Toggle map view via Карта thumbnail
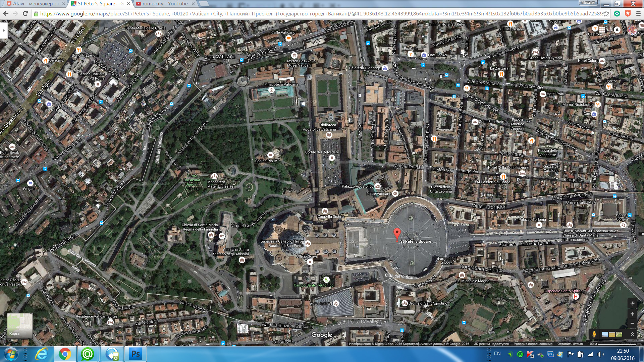This screenshot has height=362, width=644. coord(20,326)
